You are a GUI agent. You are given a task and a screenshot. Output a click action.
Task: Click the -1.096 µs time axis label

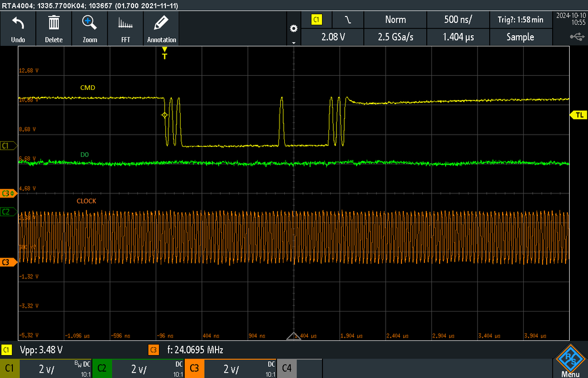(77, 336)
